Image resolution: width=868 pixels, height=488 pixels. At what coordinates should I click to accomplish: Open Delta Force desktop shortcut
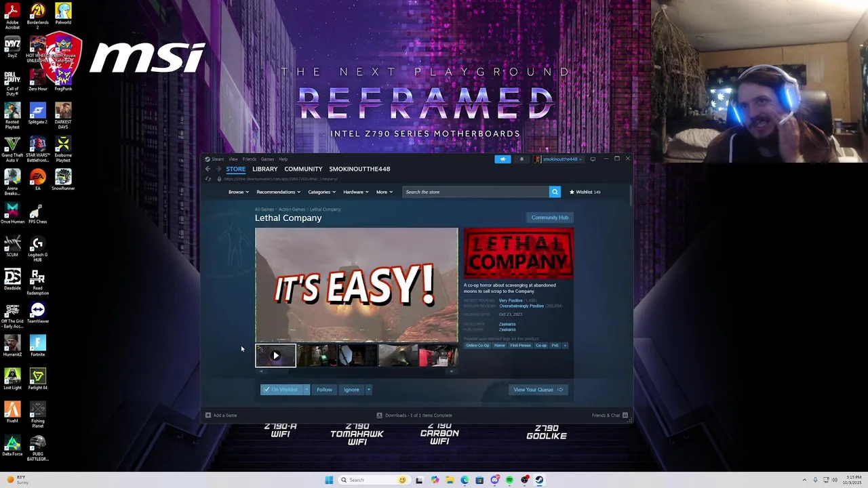coord(12,445)
